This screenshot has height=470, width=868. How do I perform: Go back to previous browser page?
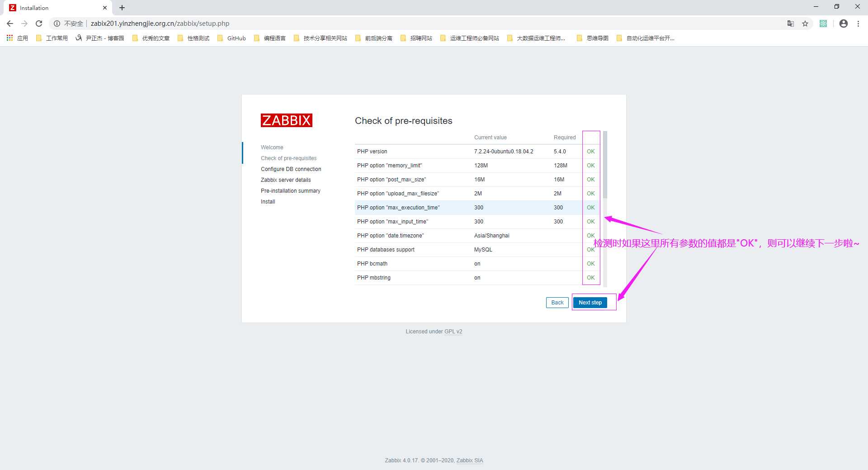(10, 24)
